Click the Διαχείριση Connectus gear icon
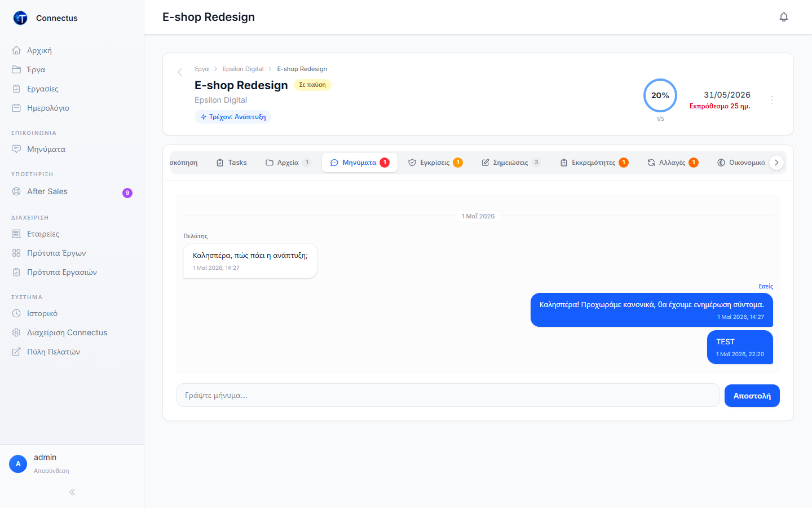 pyautogui.click(x=16, y=332)
